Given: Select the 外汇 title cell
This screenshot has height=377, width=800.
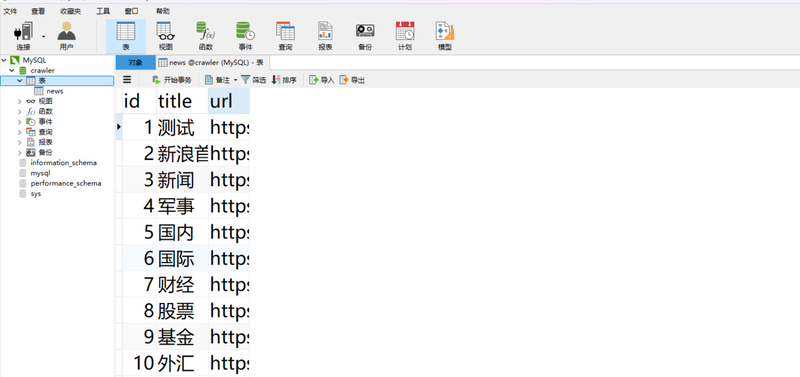Looking at the screenshot, I should pos(182,363).
